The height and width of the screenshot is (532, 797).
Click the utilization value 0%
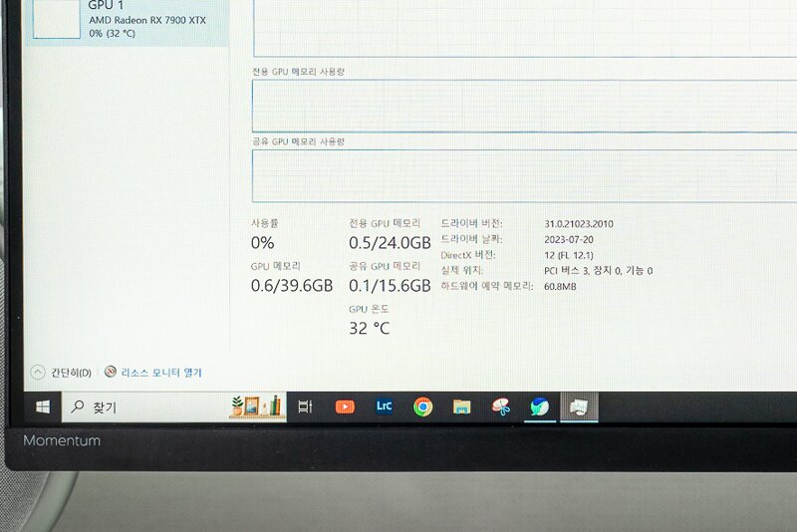262,243
